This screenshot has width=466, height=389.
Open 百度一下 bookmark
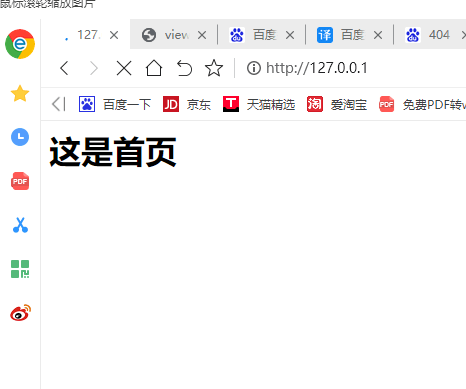pos(115,104)
